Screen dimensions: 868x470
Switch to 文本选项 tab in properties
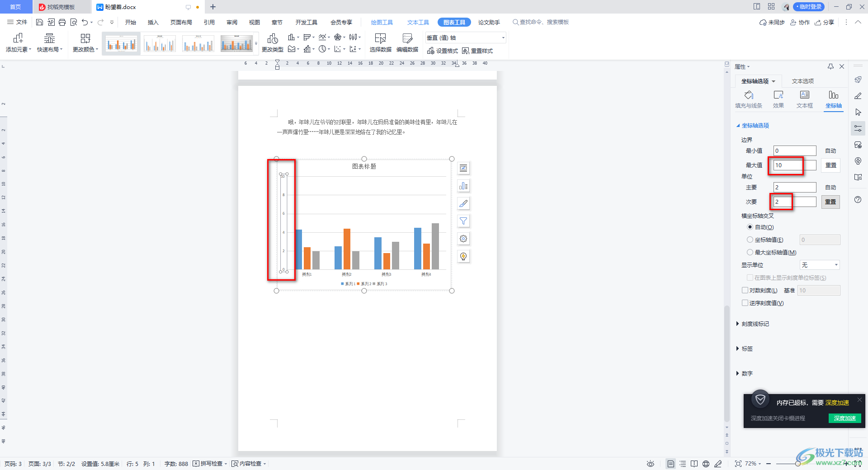coord(803,81)
